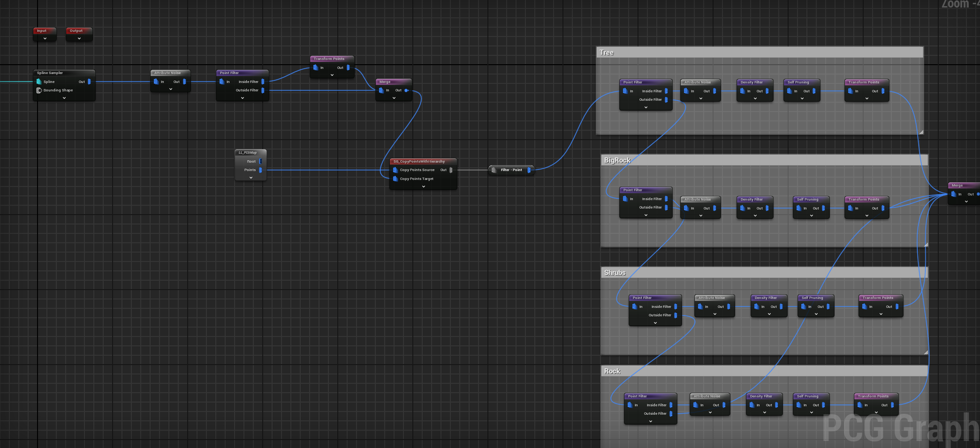Click the Copy Points Target input pin
The width and height of the screenshot is (980, 448).
[395, 179]
